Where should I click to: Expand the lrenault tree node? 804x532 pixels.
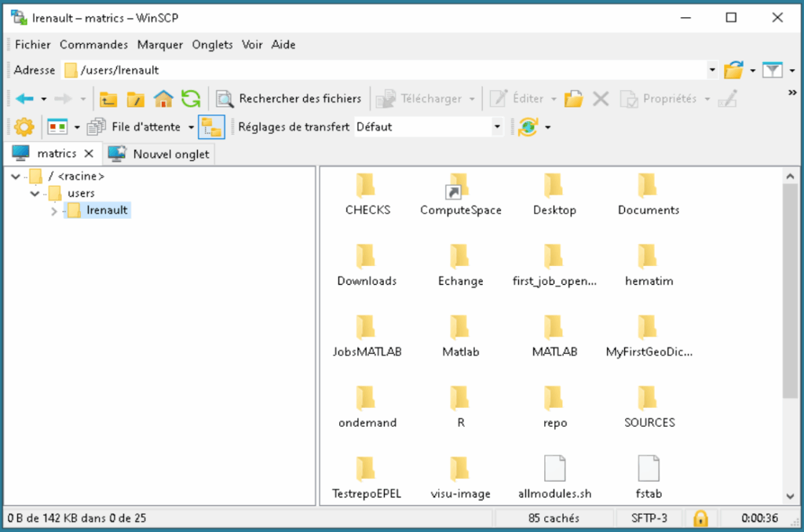click(x=53, y=210)
